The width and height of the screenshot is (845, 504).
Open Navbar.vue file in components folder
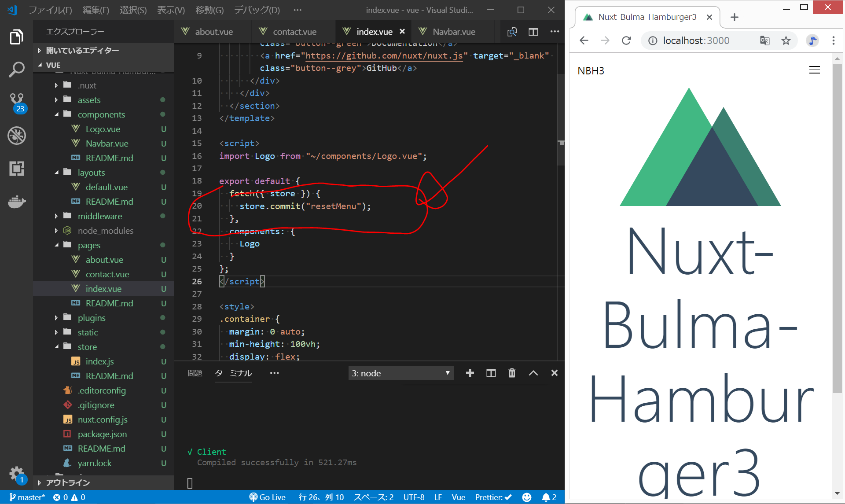tap(107, 143)
